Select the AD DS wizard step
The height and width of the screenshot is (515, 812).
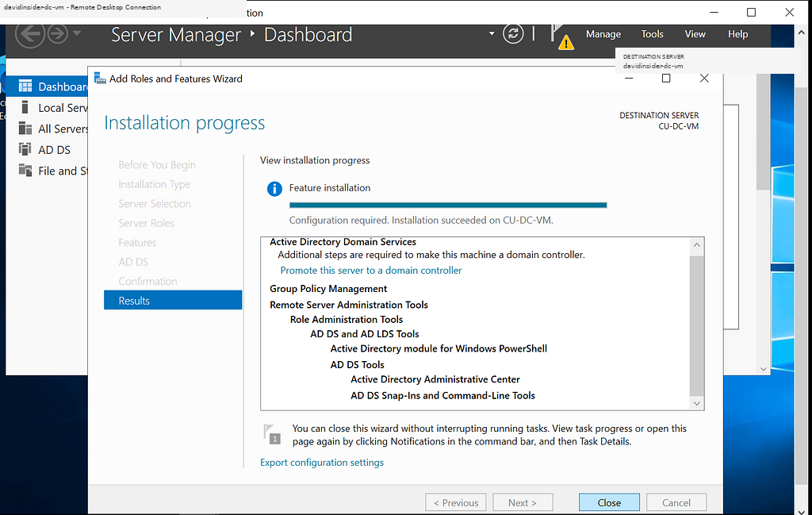click(133, 262)
